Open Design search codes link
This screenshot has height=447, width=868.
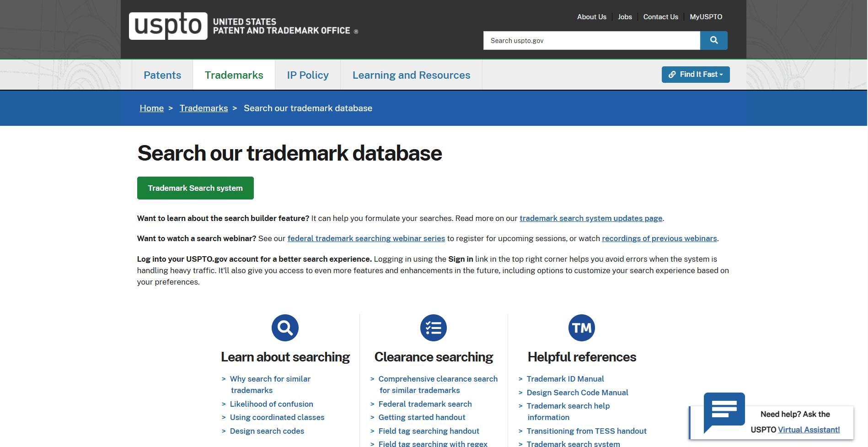[x=267, y=431]
